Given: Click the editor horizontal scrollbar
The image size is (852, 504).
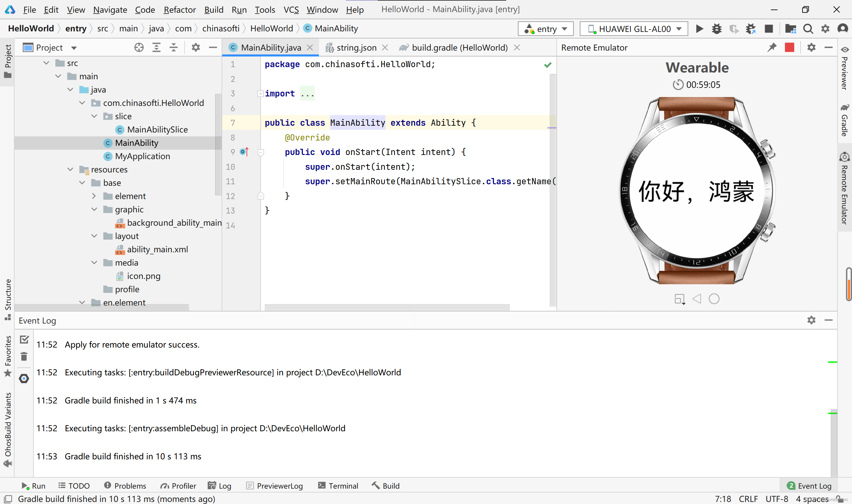Looking at the screenshot, I should coord(387,307).
